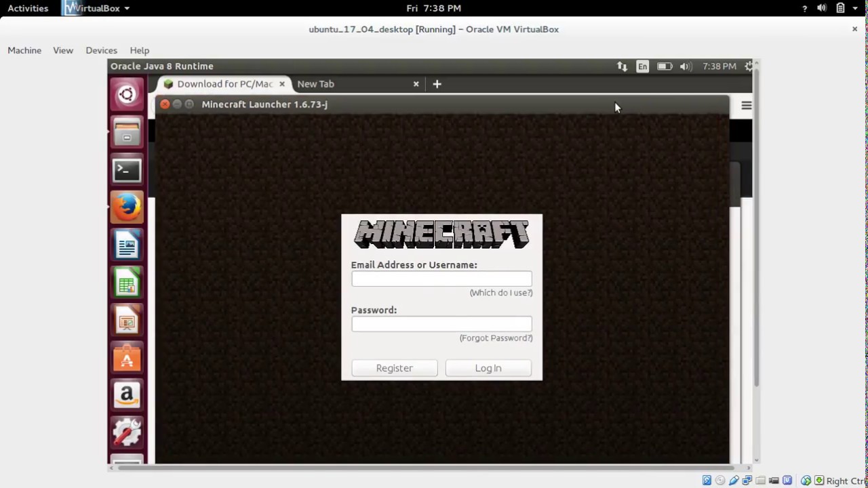Click the host help question-mark icon

tap(805, 8)
